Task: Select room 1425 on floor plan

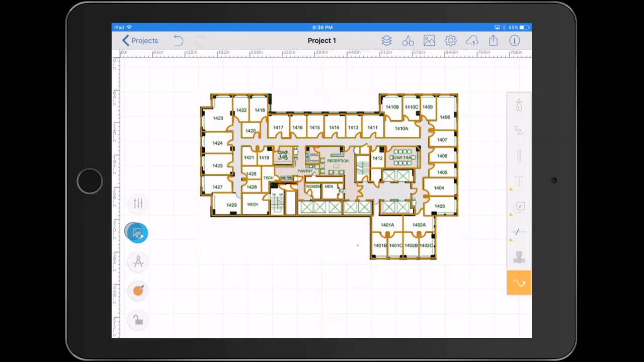Action: coord(217,165)
